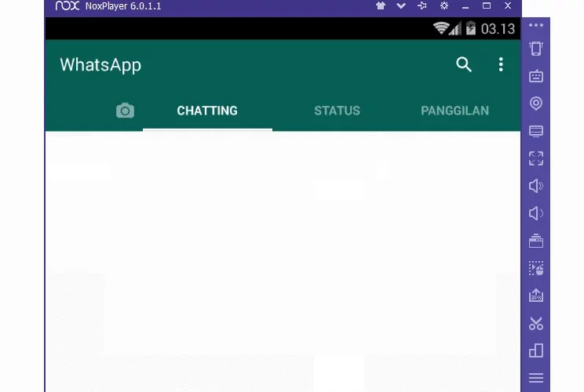The image size is (584, 392).
Task: Open the toolbox briefcase icon
Action: point(536,241)
